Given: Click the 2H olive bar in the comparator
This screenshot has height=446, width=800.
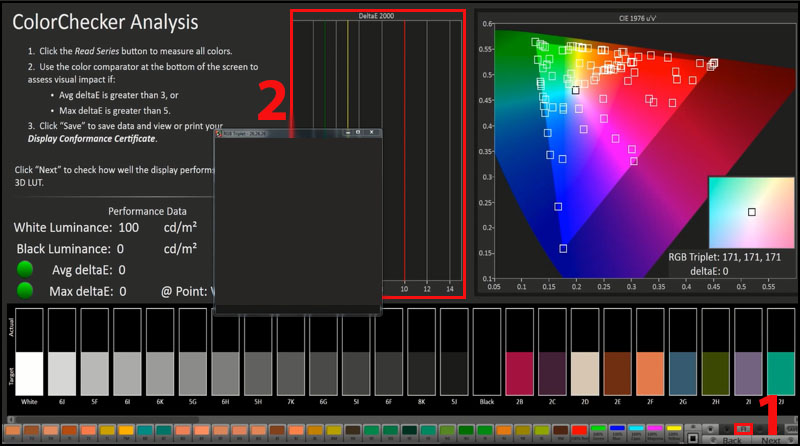Looking at the screenshot, I should (715, 352).
